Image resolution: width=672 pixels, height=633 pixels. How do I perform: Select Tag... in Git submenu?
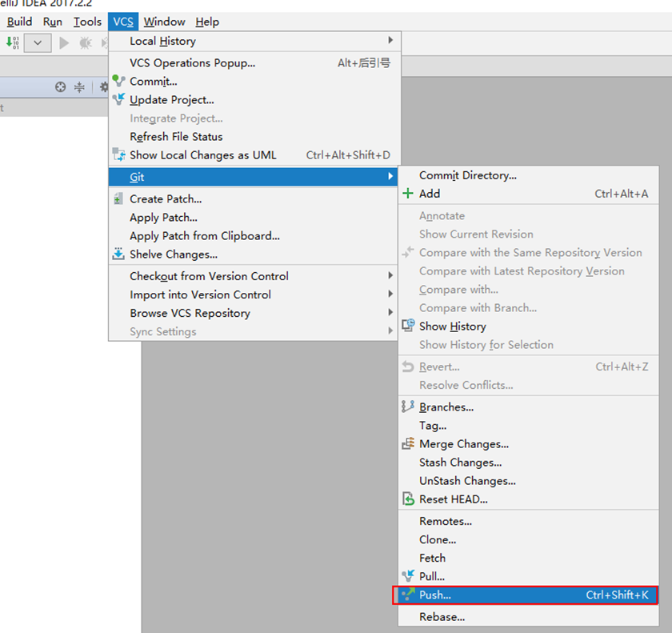tap(529, 426)
